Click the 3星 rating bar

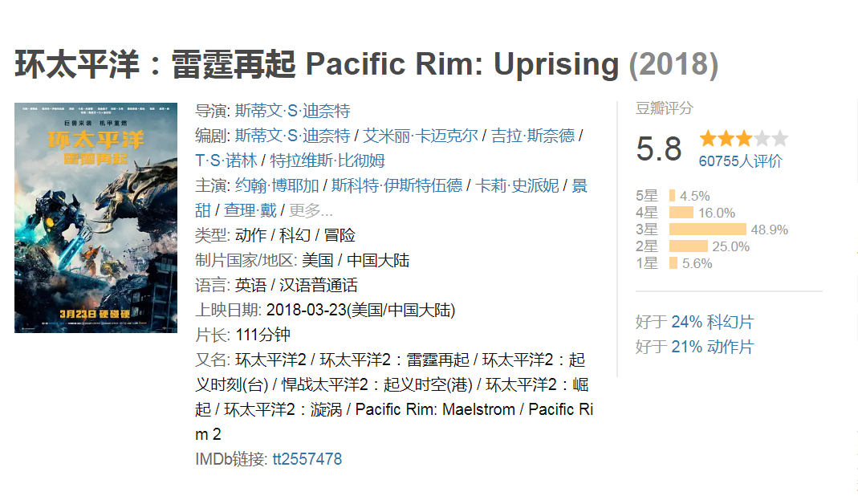click(708, 230)
